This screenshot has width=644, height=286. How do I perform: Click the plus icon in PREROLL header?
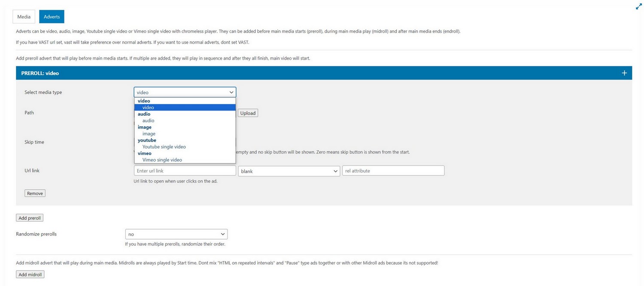coord(624,73)
